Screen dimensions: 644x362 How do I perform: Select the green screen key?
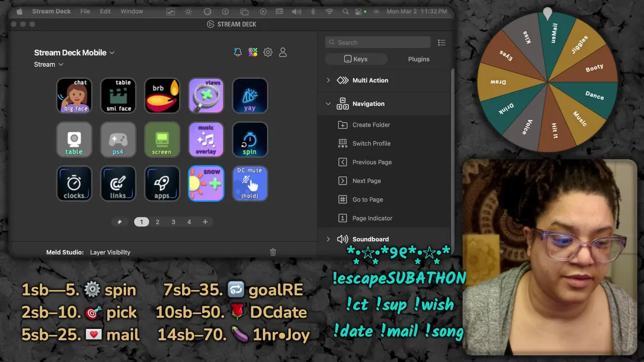point(162,139)
